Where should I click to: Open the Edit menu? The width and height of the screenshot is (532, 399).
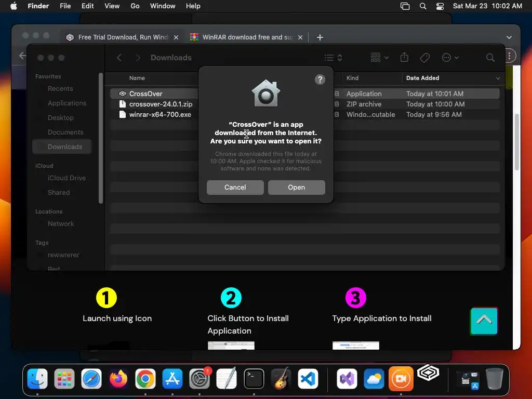click(x=87, y=6)
